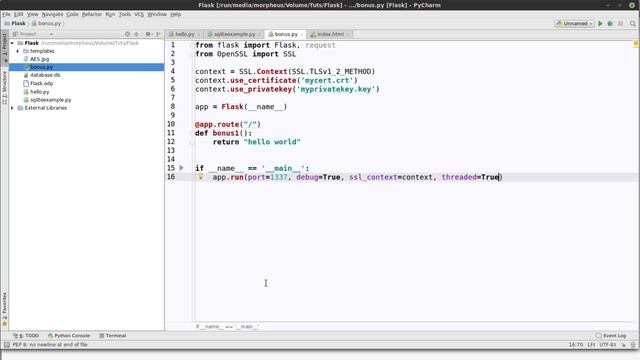Open the Favorites tool window stripe
This screenshot has height=360, width=640.
[4, 310]
